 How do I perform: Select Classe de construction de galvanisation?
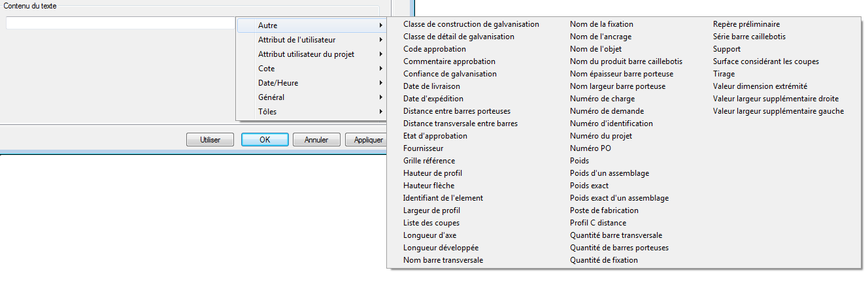coord(471,24)
